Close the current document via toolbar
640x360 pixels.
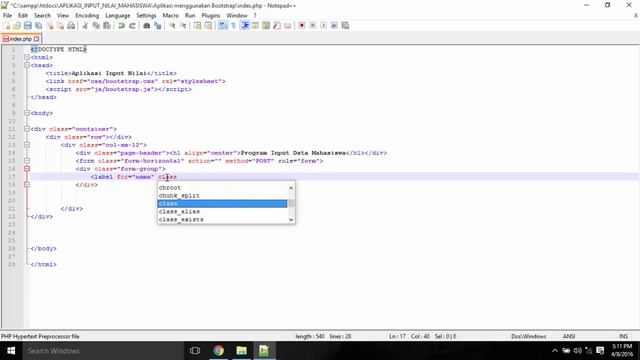tap(50, 26)
